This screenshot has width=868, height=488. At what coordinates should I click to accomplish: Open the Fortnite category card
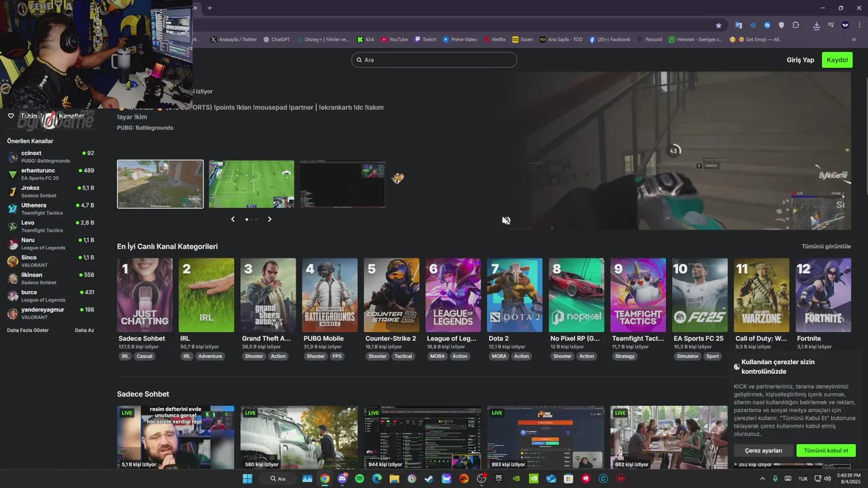click(823, 295)
